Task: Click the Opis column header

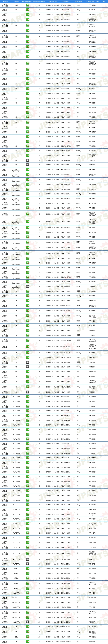Action: pos(103,2)
